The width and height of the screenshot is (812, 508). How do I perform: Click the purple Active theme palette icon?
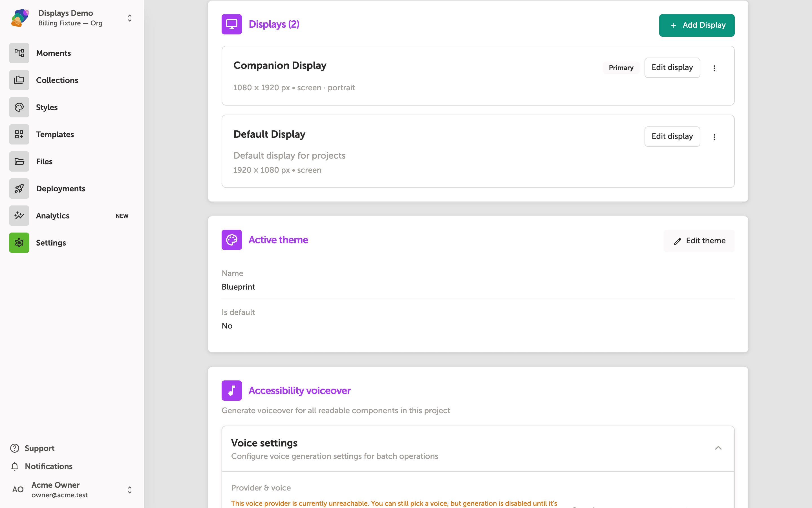(231, 240)
